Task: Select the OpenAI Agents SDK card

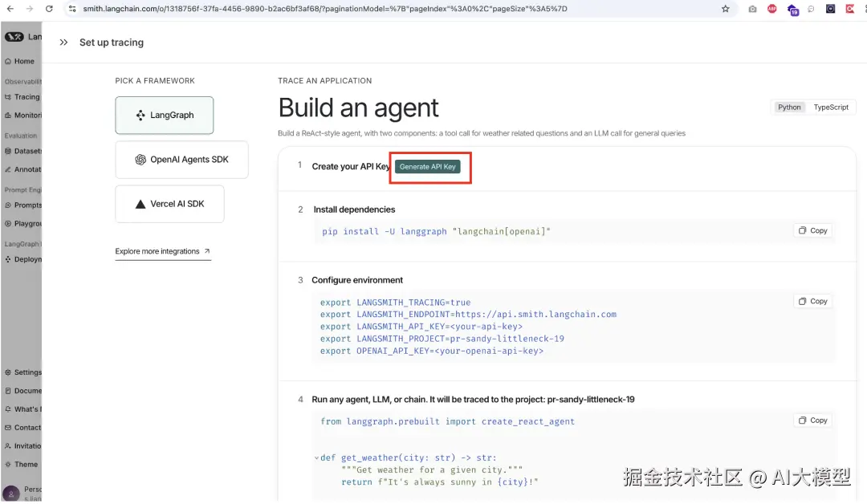Action: [x=181, y=160]
